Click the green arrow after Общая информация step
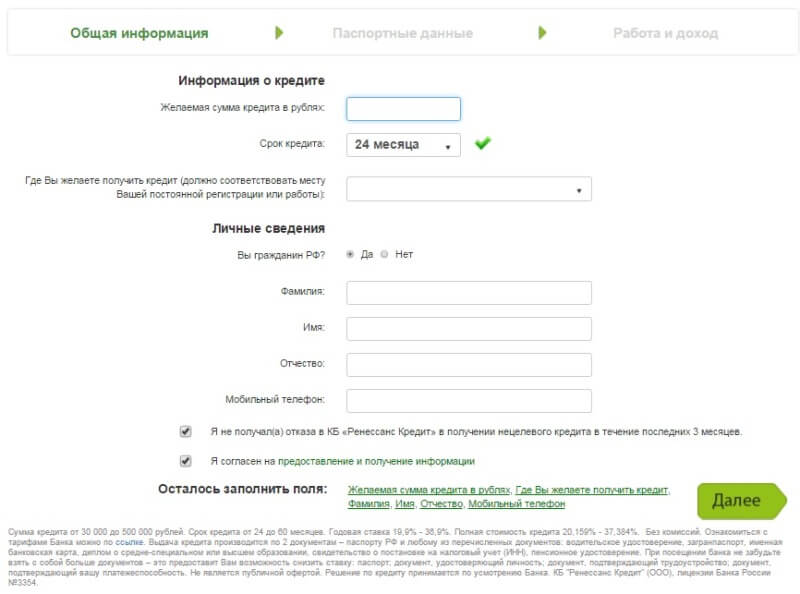Viewport: 800px width, 594px height. tap(280, 32)
